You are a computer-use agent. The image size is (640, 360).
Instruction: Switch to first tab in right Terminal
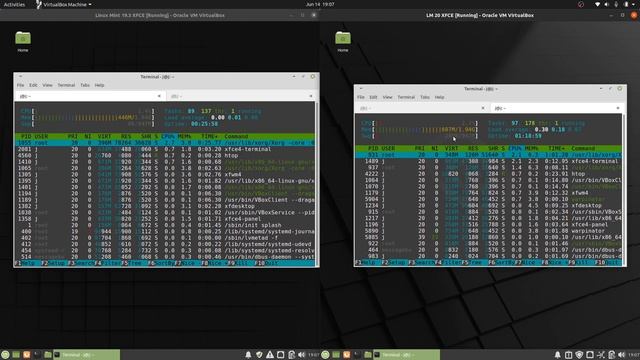(422, 108)
